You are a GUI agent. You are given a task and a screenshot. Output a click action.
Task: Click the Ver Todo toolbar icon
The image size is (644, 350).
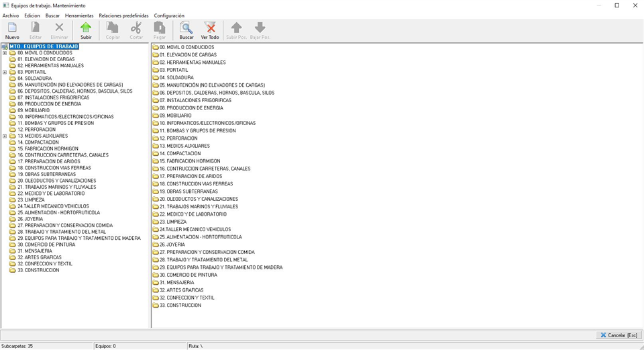point(210,28)
